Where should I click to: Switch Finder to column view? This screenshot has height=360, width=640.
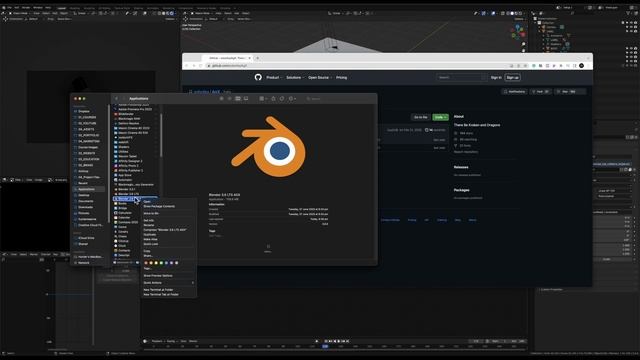tap(238, 98)
